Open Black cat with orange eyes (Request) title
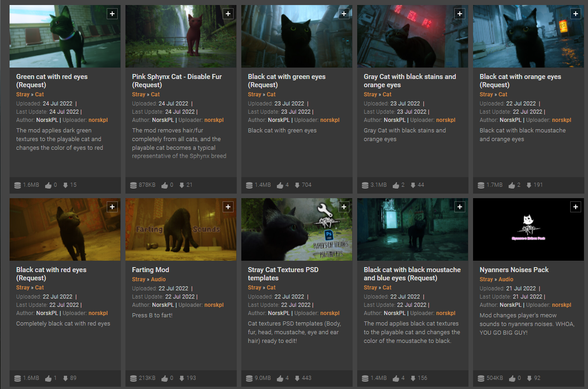 click(x=520, y=81)
